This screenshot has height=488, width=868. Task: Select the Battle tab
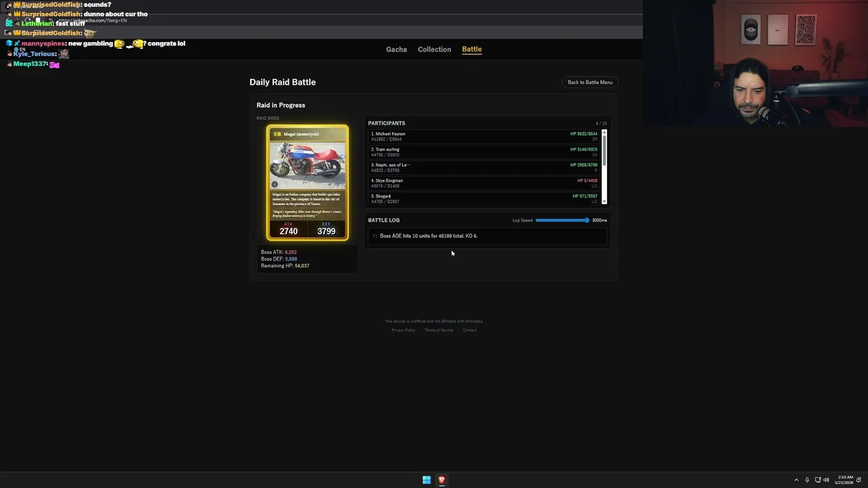point(471,49)
